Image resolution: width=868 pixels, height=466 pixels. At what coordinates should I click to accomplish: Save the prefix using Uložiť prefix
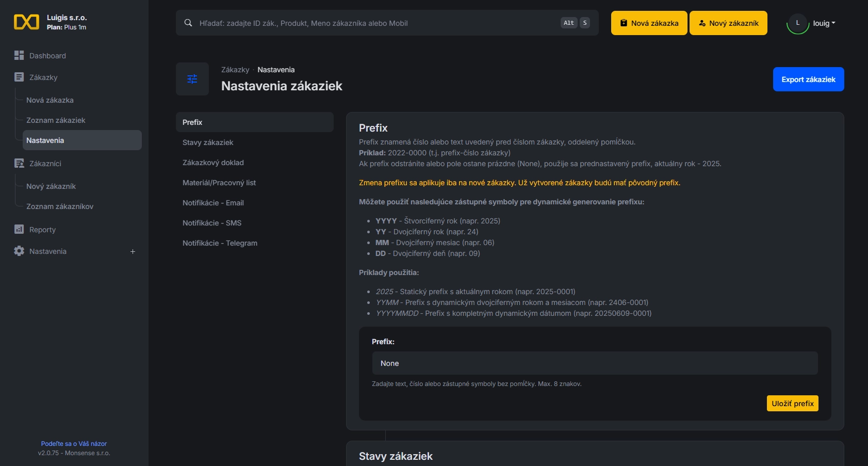tap(792, 403)
